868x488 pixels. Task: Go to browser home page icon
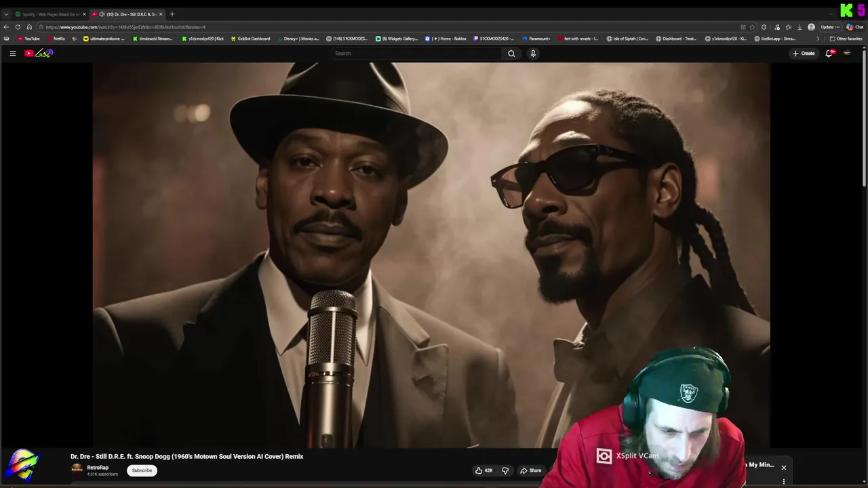pos(29,27)
